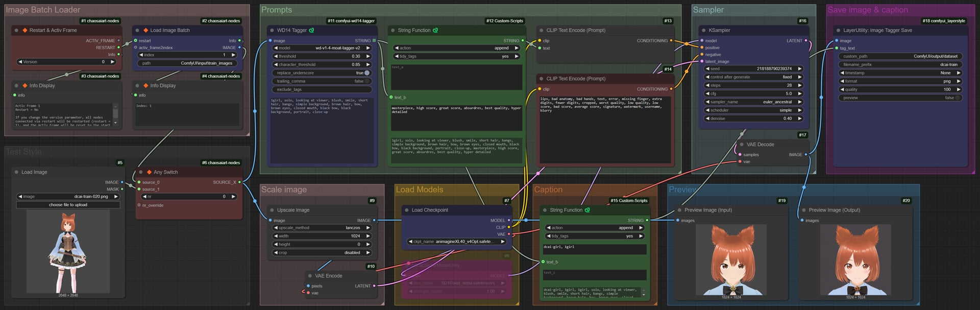Screen dimensions: 980x310
Task: Click the KSampler LATENT output socket
Action: click(806, 40)
